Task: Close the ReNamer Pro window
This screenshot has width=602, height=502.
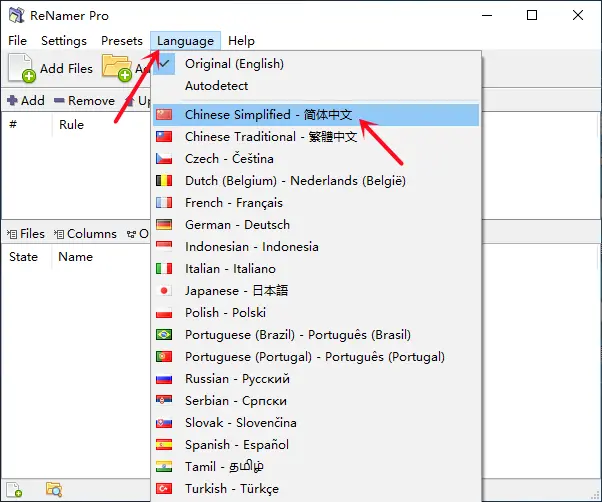Action: pyautogui.click(x=578, y=15)
